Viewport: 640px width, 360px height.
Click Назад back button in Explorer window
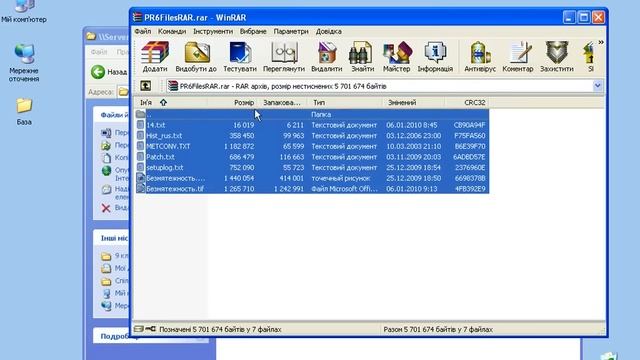109,72
